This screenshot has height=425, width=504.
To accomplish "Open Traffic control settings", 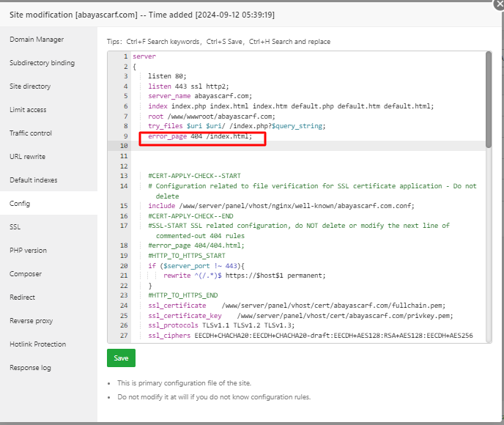I will click(31, 133).
